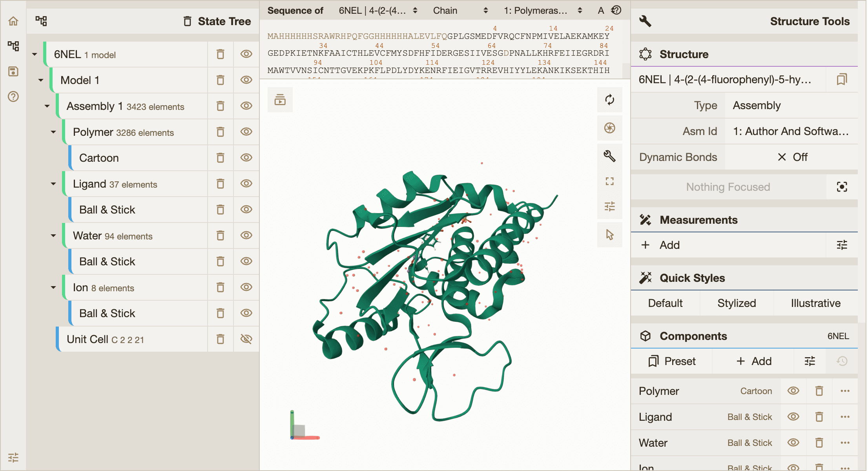Reset the camera orientation in the viewport
This screenshot has width=868, height=471.
click(609, 100)
